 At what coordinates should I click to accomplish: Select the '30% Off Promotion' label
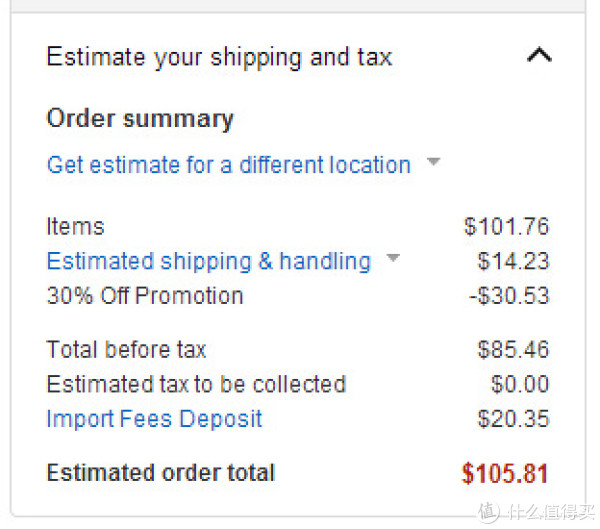[145, 296]
